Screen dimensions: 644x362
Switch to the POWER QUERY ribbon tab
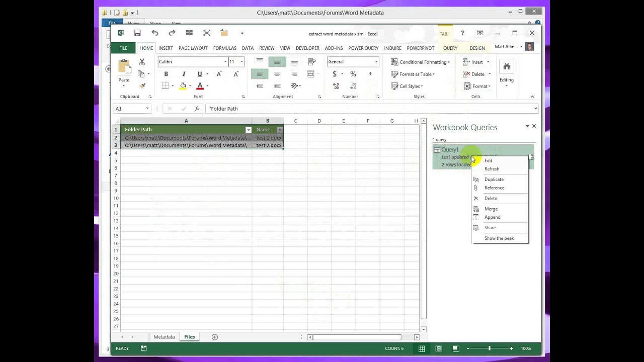click(363, 48)
